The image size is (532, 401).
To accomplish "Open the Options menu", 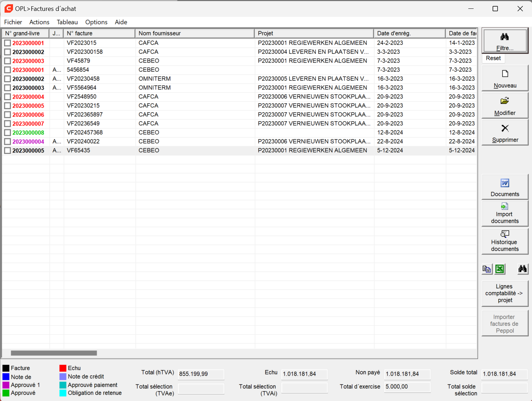I will click(96, 22).
